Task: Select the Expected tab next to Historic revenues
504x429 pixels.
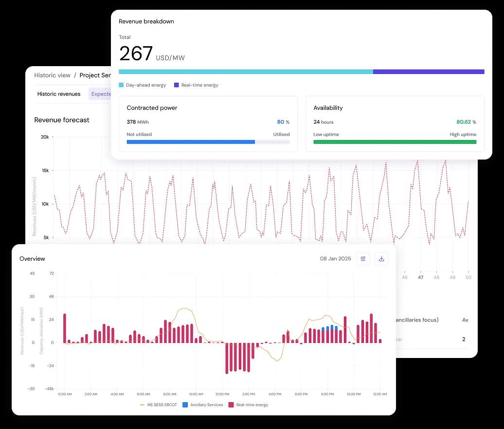Action: 101,94
